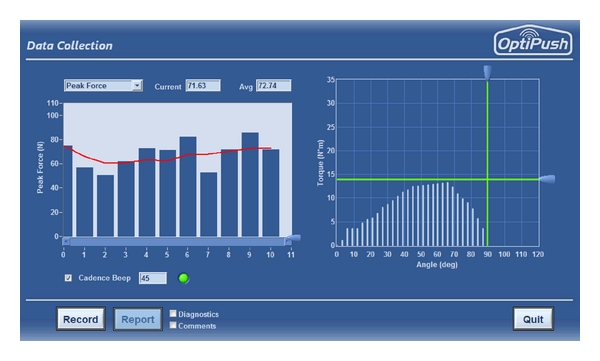Click the cadence beep value field
600x361 pixels.
pos(153,278)
